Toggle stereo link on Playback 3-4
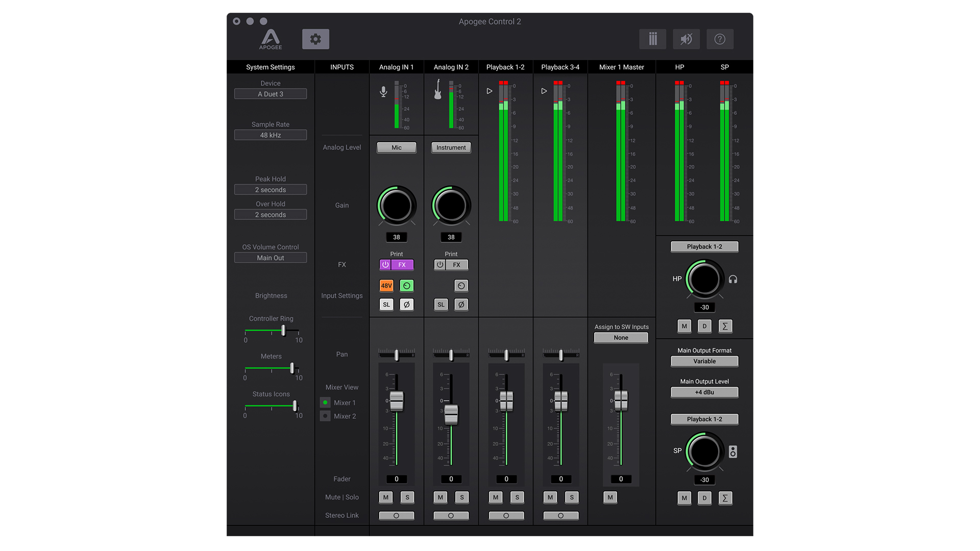 tap(561, 516)
